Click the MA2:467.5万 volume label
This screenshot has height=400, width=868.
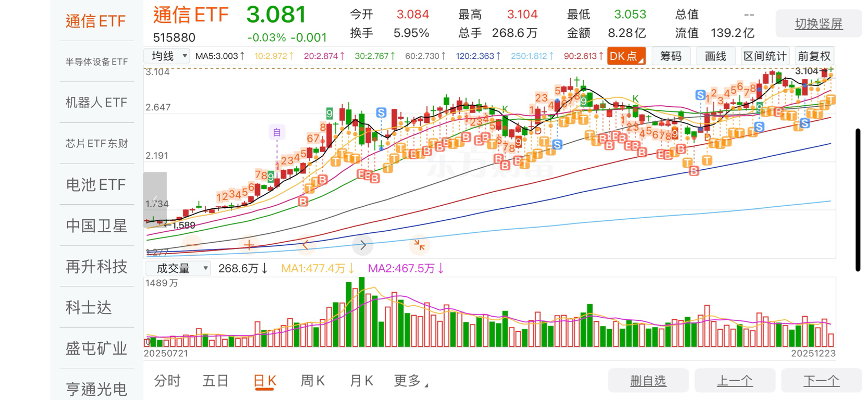[x=406, y=268]
